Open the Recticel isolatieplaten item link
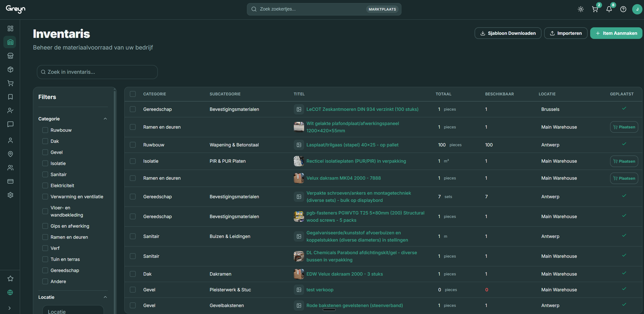 point(356,161)
